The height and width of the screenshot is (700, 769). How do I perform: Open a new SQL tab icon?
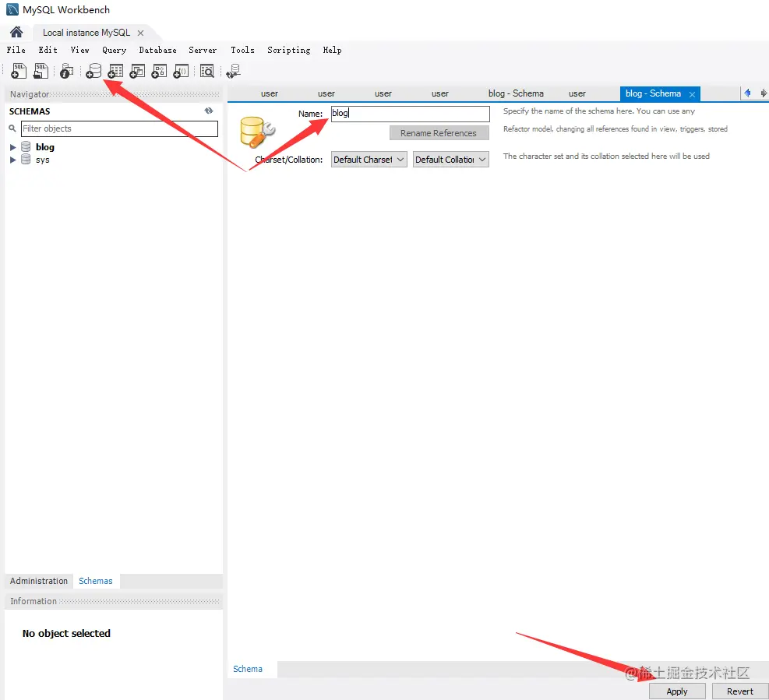[19, 71]
